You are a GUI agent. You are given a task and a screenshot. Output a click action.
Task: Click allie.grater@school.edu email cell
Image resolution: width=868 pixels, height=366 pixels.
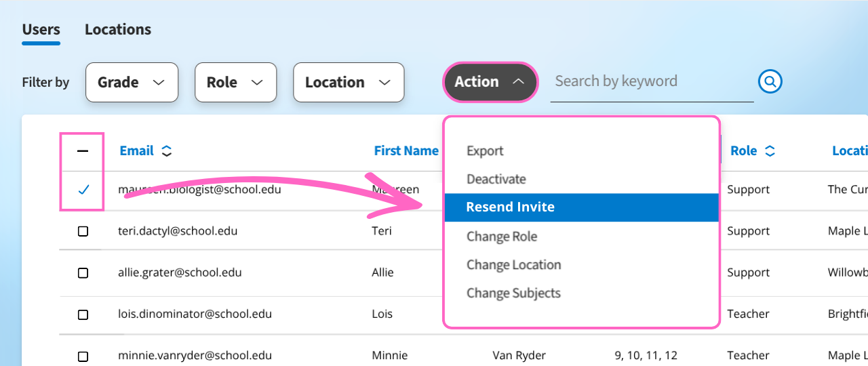click(x=180, y=273)
